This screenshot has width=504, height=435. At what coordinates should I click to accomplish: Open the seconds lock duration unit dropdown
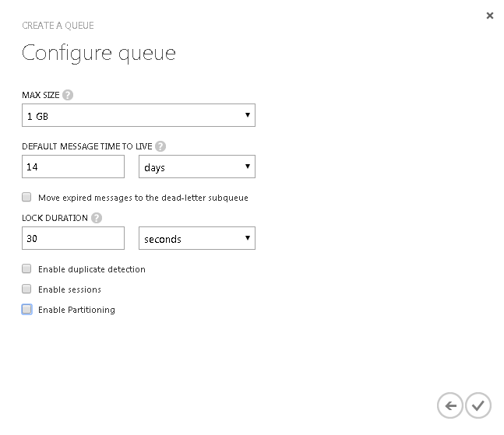[196, 238]
